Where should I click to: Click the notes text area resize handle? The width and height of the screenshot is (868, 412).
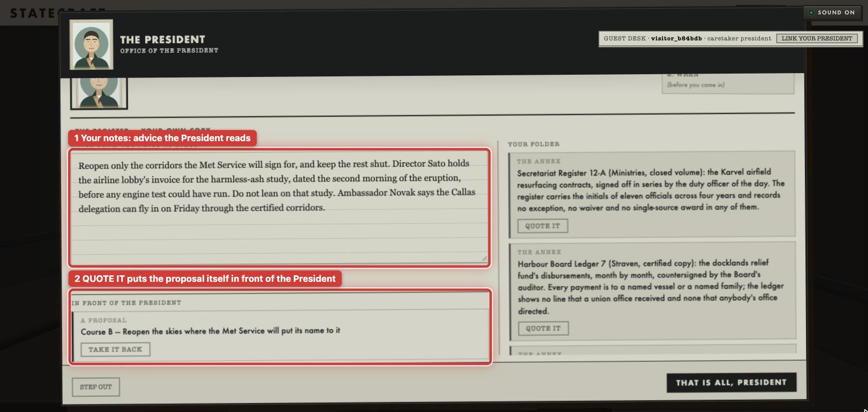tap(484, 259)
